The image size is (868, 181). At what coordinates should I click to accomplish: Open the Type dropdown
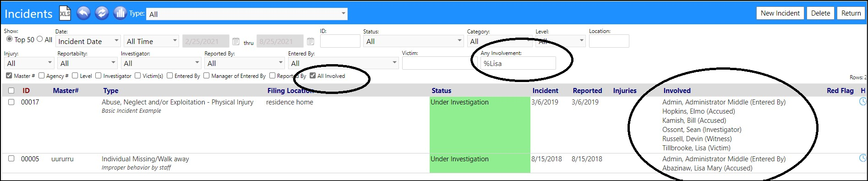[x=247, y=14]
